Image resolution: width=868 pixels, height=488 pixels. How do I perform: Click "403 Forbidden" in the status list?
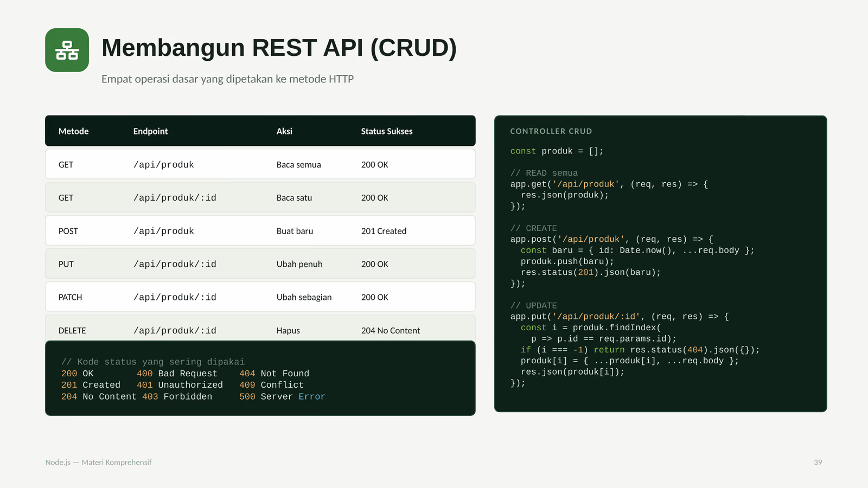click(177, 397)
